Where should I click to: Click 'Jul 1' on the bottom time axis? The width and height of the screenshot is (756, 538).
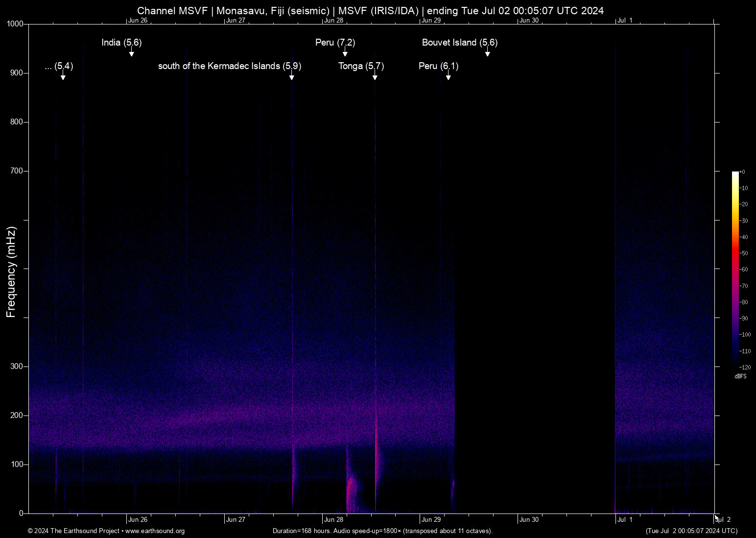click(x=625, y=520)
